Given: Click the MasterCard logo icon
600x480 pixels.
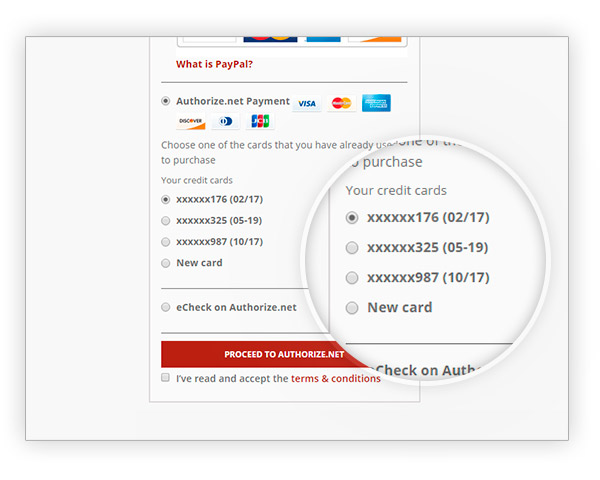Looking at the screenshot, I should tap(341, 103).
